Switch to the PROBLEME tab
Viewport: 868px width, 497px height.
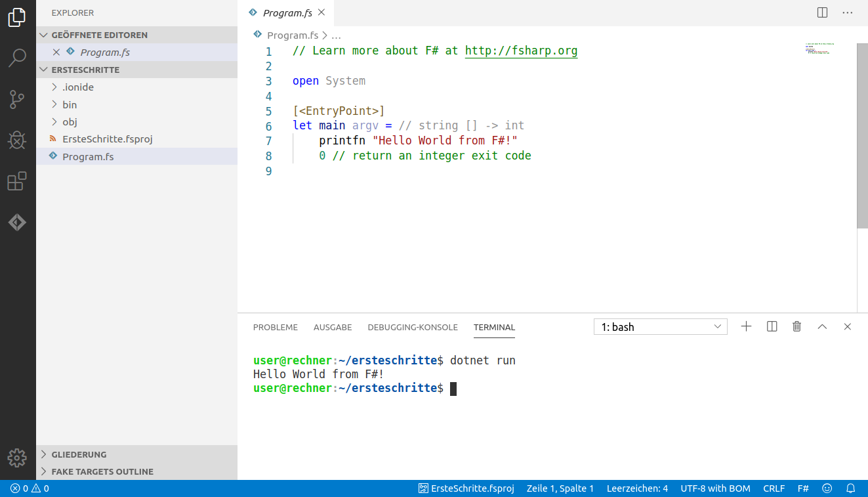click(x=276, y=327)
